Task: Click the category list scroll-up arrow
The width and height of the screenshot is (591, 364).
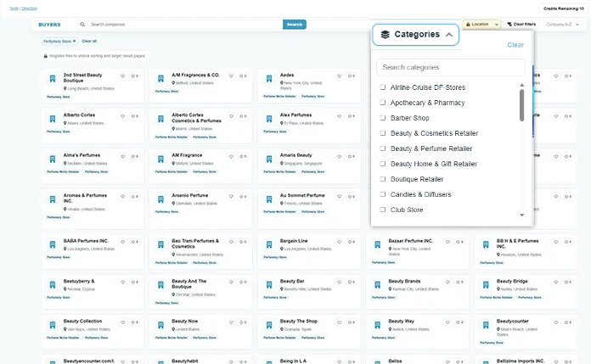Action: (522, 85)
